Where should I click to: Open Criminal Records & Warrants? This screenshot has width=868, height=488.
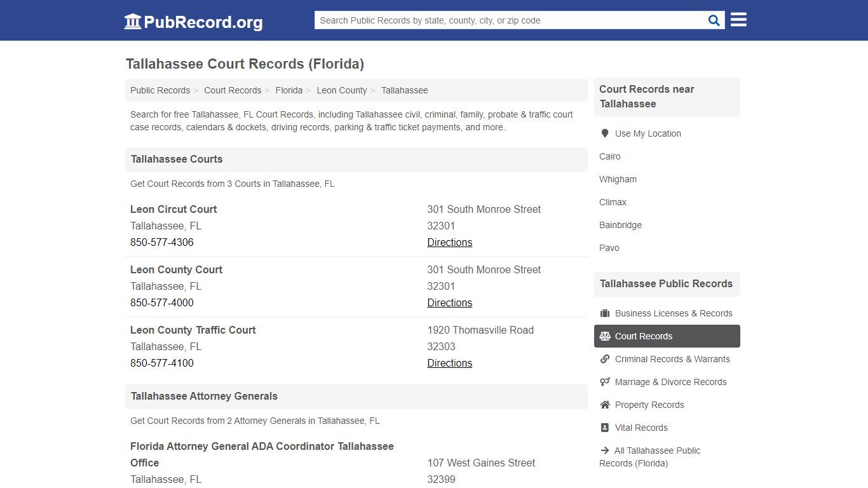[667, 359]
